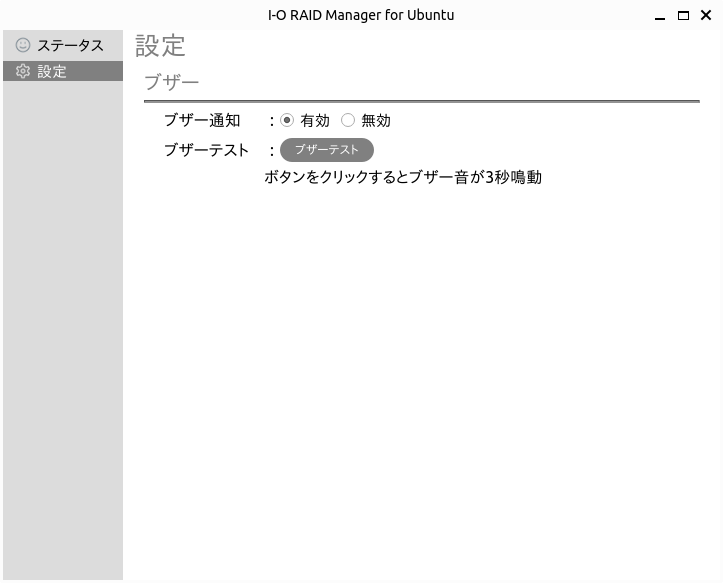The image size is (723, 583).
Task: Close the RAID Manager window
Action: pos(706,15)
